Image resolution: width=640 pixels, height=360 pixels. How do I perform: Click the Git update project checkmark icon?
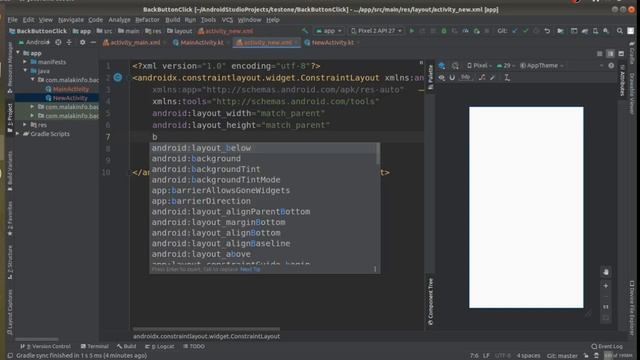click(515, 31)
